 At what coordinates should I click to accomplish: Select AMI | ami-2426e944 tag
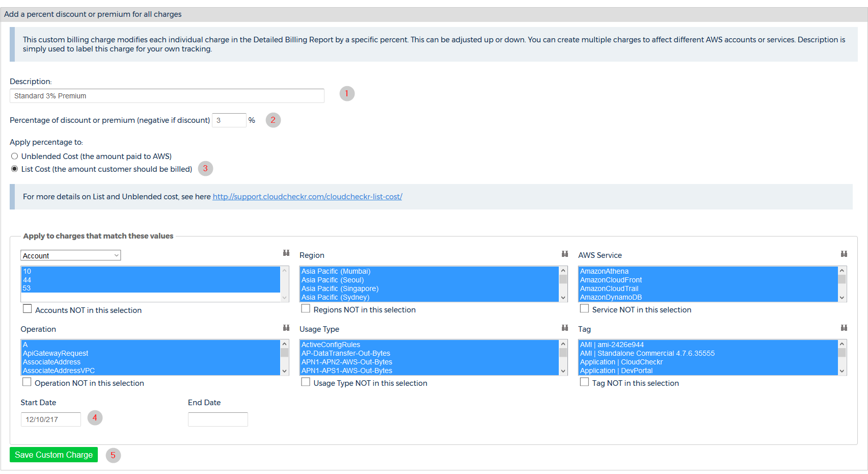708,345
